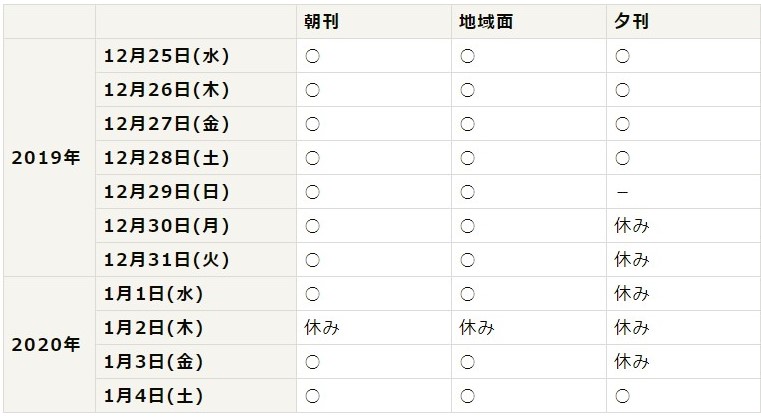Select the 12月31日(火) date row label
761x417 pixels.
167,260
